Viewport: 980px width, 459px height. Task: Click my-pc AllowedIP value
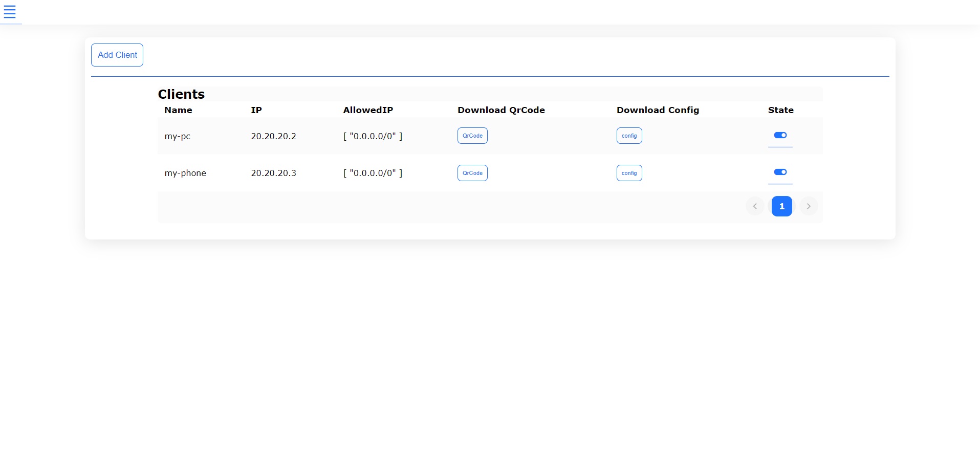pos(373,136)
